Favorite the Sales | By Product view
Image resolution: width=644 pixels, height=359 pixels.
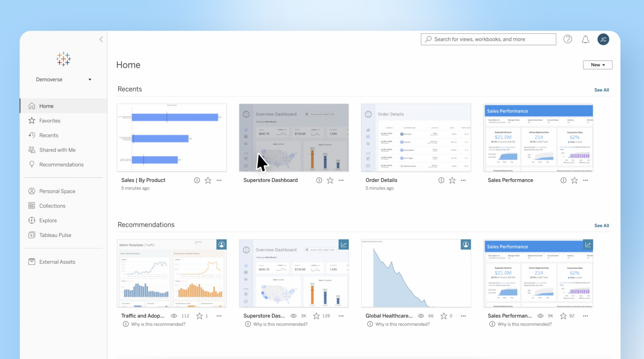tap(208, 180)
